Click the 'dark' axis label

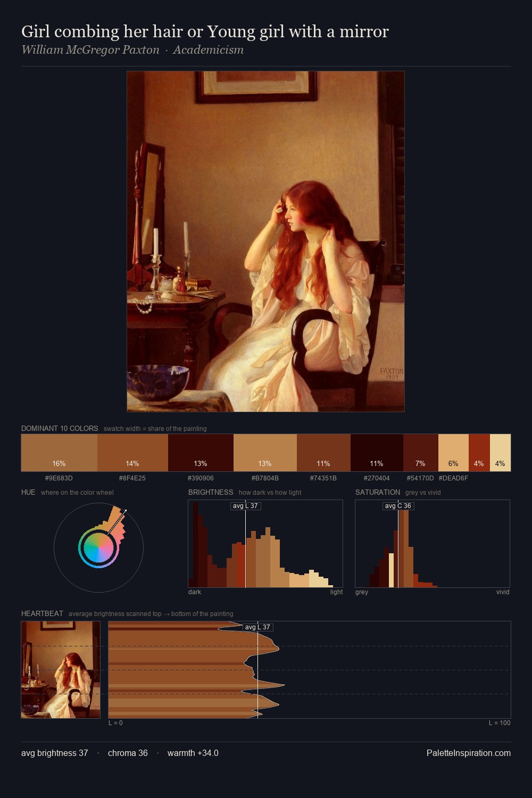tap(195, 592)
